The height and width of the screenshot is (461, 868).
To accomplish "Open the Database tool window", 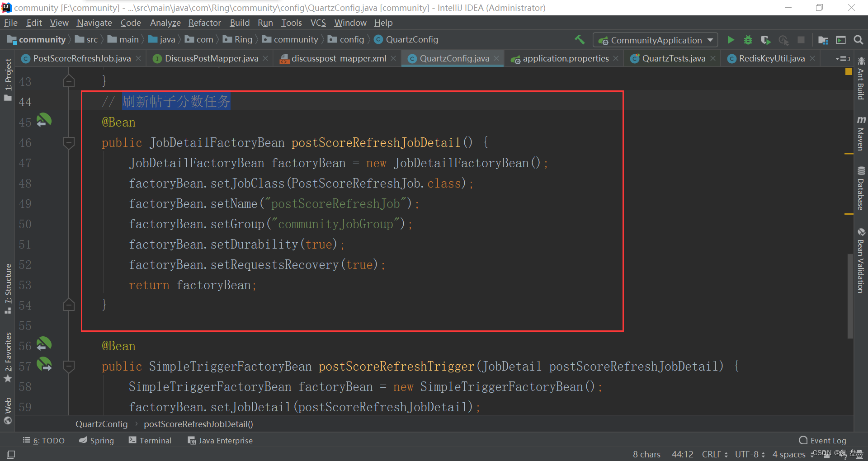I will tap(861, 188).
